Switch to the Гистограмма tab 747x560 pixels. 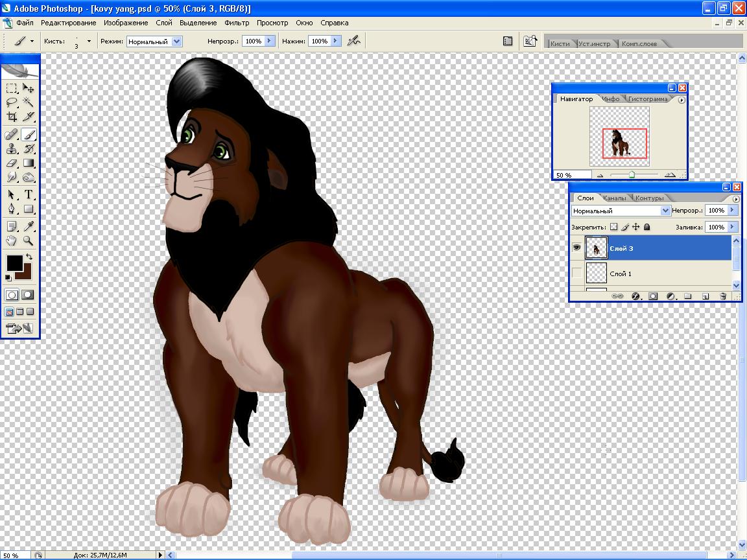click(x=648, y=99)
